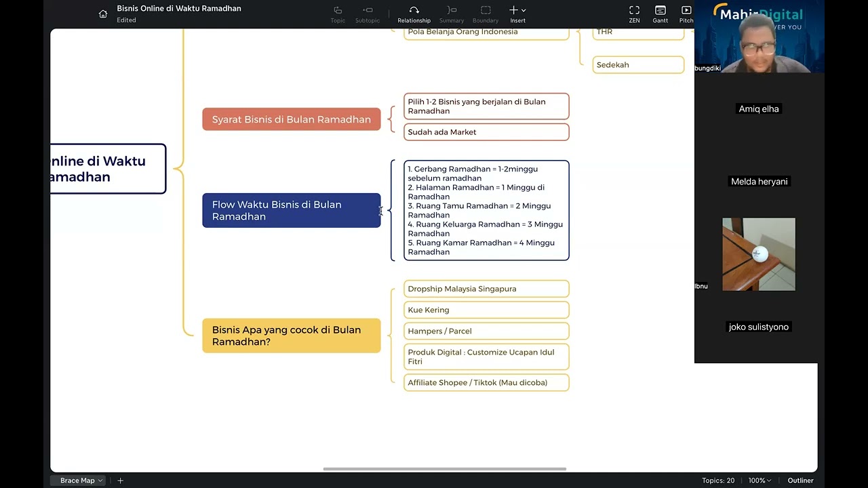Click the bungdiki presenter video tile

[759, 37]
